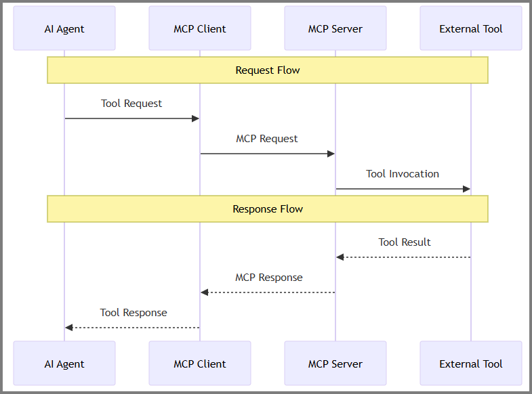Click the Tool Request message label
532x394 pixels.
131,104
